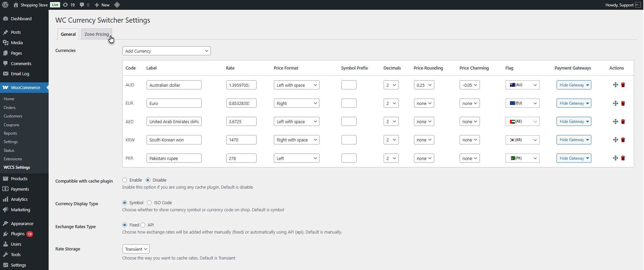
Task: Click the user avatar next to Howdy, Support
Action: point(638,5)
